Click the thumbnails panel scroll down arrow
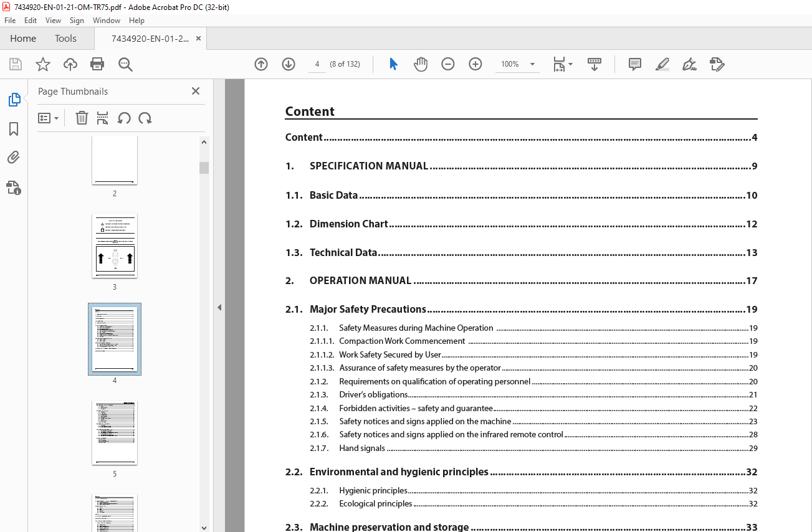Viewport: 812px width, 532px height. (204, 527)
